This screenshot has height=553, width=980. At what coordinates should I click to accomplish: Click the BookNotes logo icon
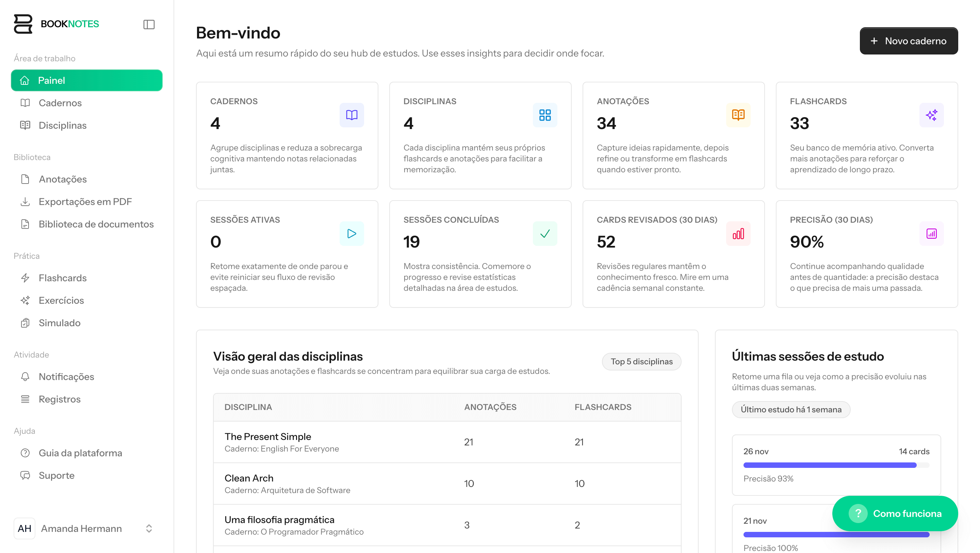coord(22,23)
